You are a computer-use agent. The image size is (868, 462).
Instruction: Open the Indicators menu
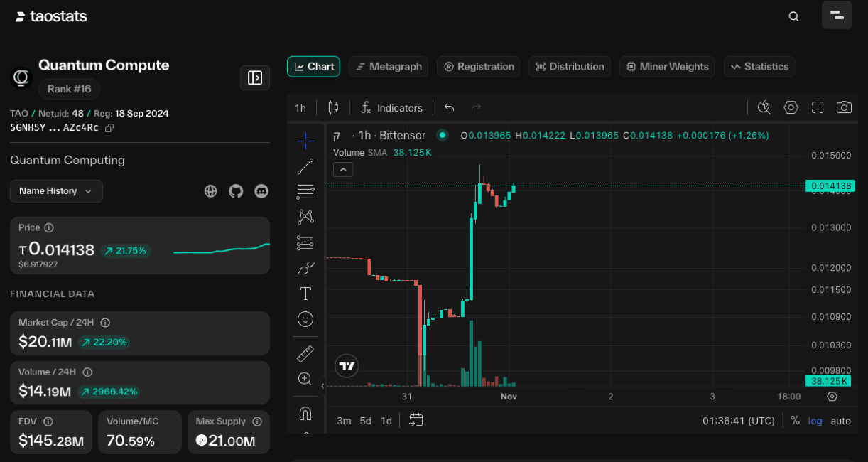[391, 108]
